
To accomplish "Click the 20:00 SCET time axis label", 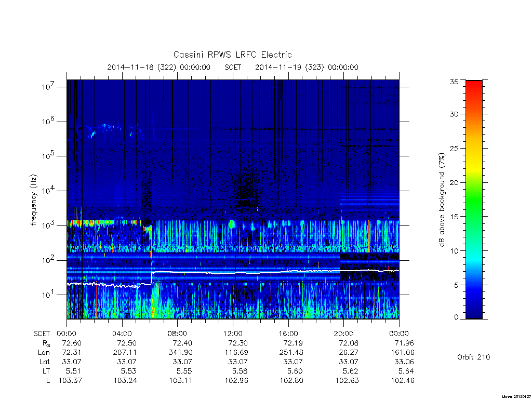I will pyautogui.click(x=344, y=334).
